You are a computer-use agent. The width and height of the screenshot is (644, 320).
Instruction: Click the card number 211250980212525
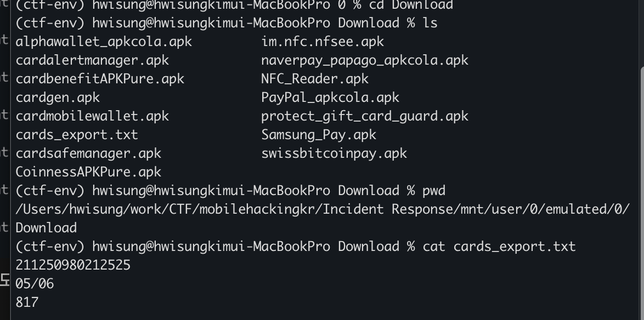coord(73,265)
